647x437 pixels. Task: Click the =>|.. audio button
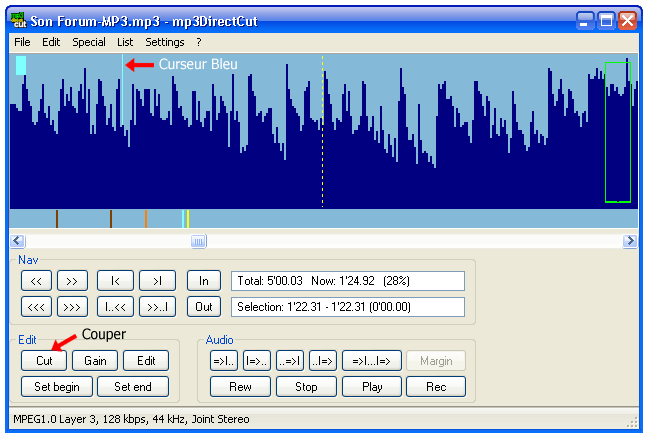224,361
